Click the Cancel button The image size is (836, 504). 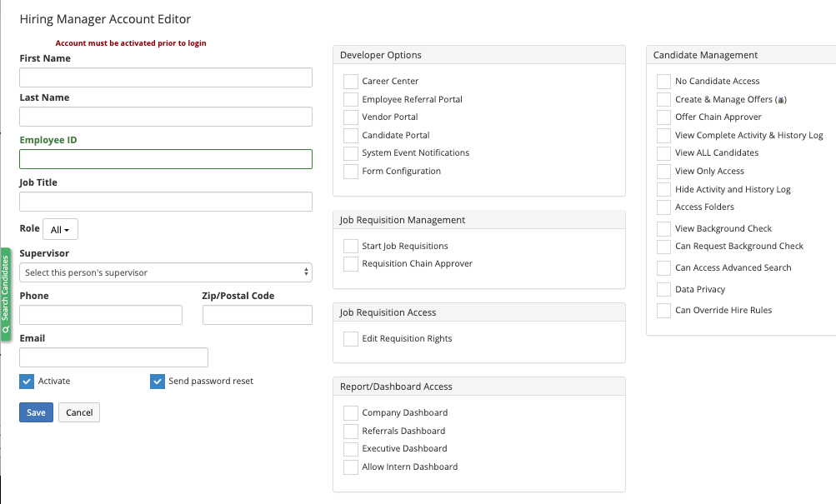(78, 412)
